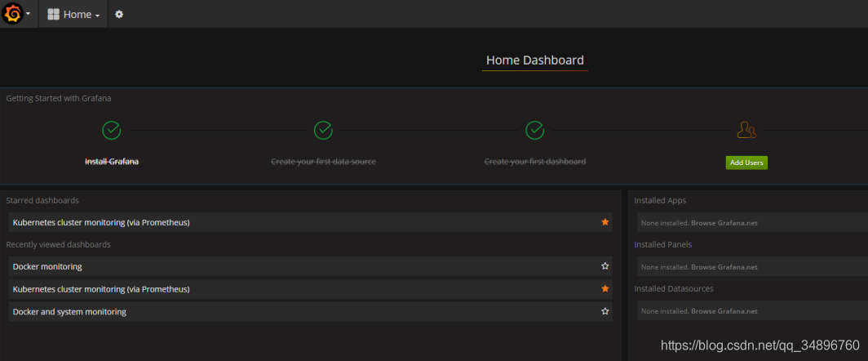Open starred Kubernetes cluster monitoring dashboard

click(311, 222)
